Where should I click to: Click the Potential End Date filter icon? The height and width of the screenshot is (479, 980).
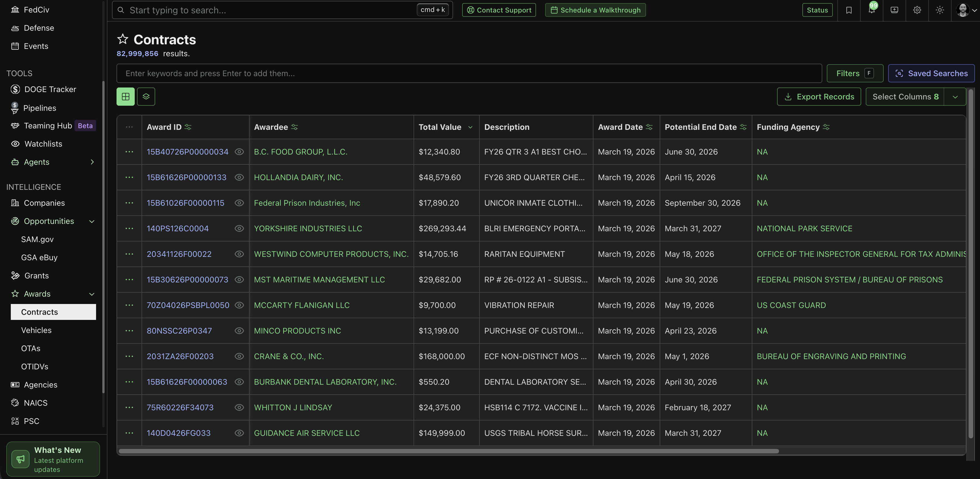tap(743, 127)
